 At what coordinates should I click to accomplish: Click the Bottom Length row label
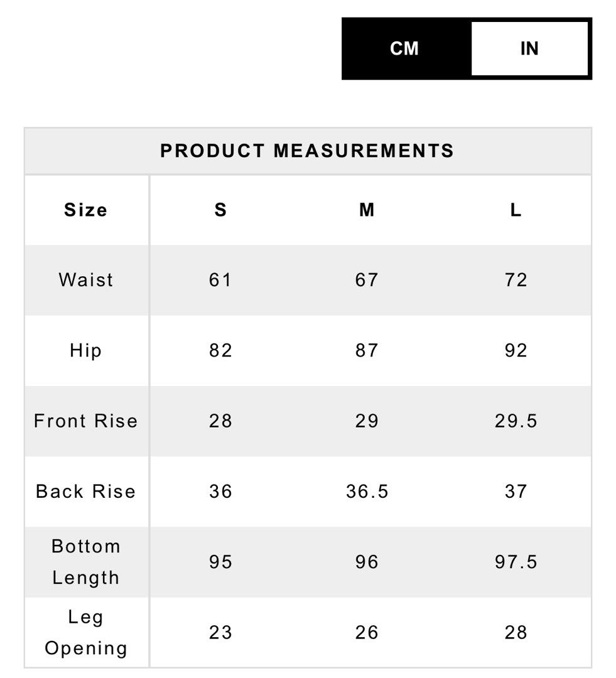(85, 562)
